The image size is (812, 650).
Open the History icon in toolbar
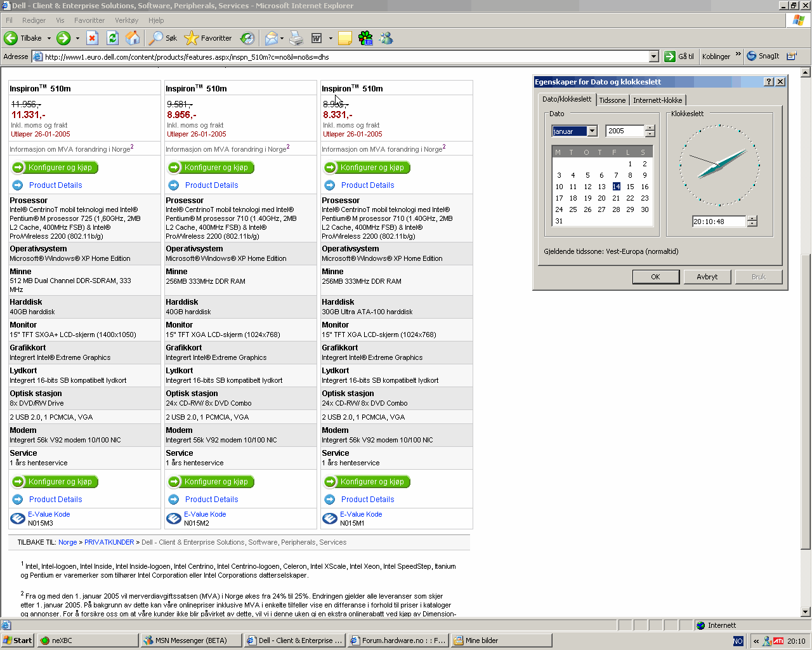[247, 38]
